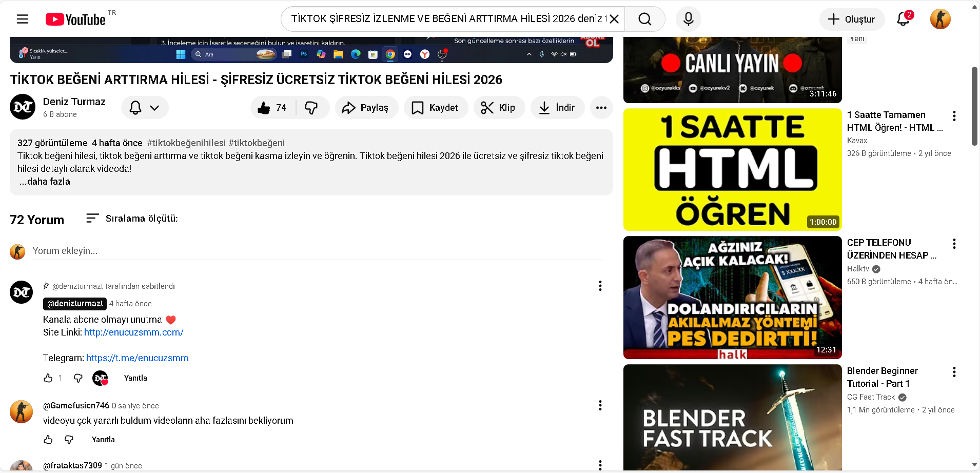980x473 pixels.
Task: Start voice search with the microphone
Action: (x=689, y=19)
